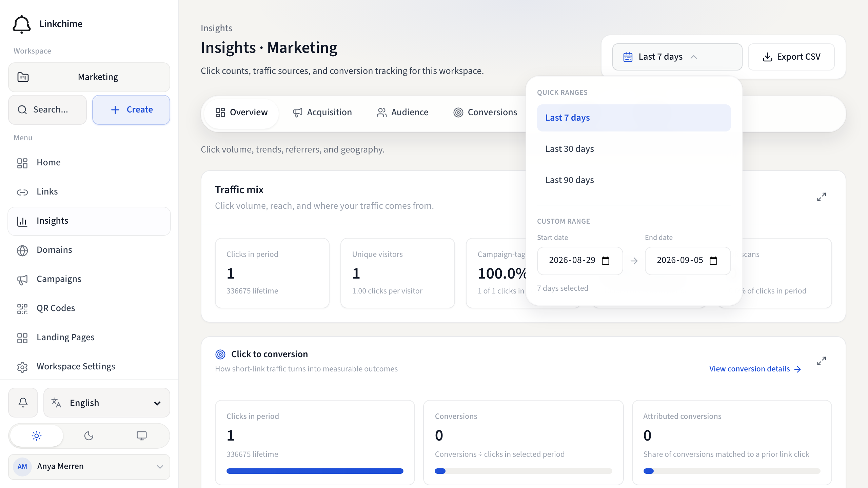Switch to dark theme moon toggle
Viewport: 868px width, 488px height.
click(x=89, y=435)
